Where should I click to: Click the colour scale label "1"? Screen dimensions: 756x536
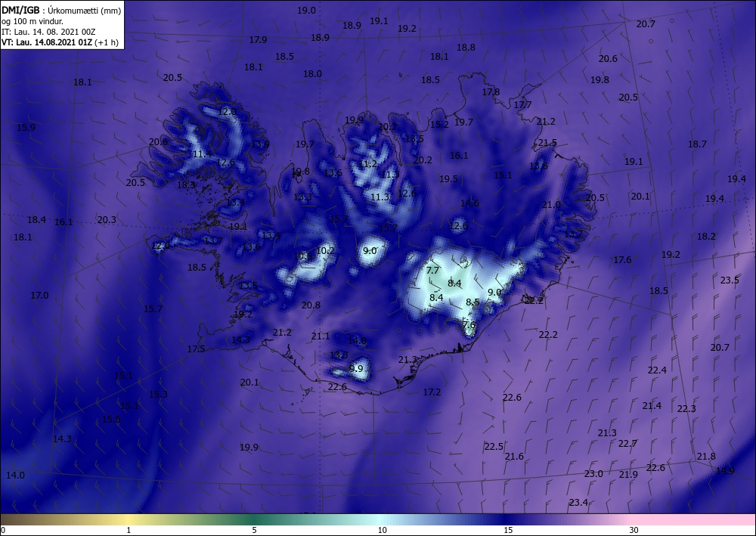point(129,530)
